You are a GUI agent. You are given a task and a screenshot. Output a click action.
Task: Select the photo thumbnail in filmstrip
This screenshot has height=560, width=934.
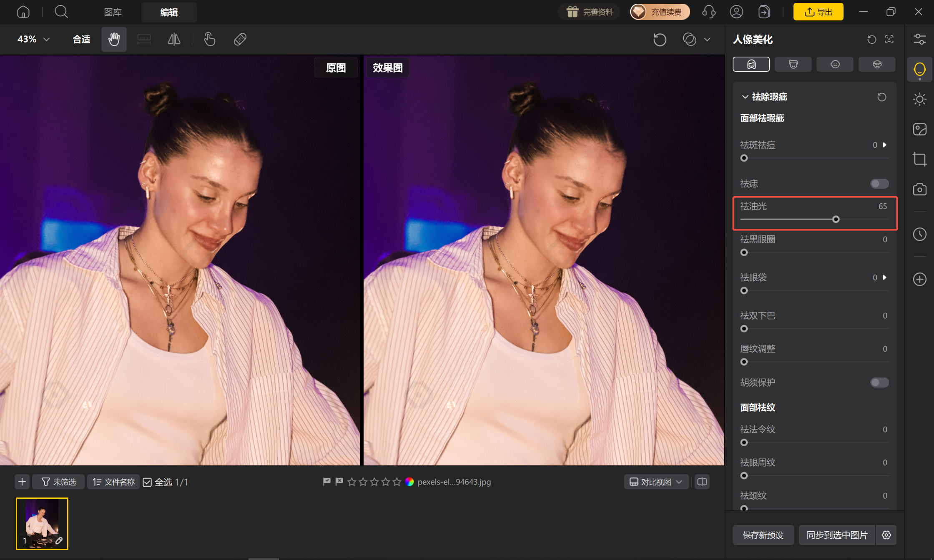pos(42,524)
